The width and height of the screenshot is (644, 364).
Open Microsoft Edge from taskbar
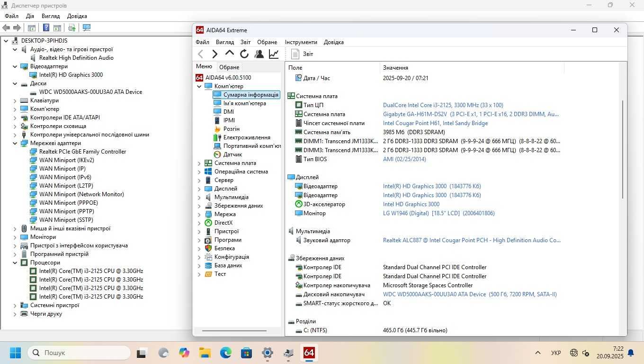point(226,353)
